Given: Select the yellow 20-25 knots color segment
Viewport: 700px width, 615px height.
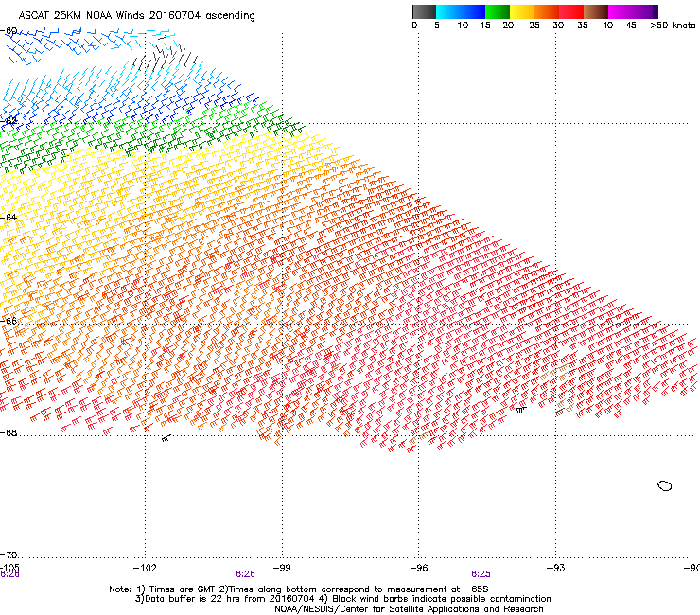Looking at the screenshot, I should tap(522, 11).
